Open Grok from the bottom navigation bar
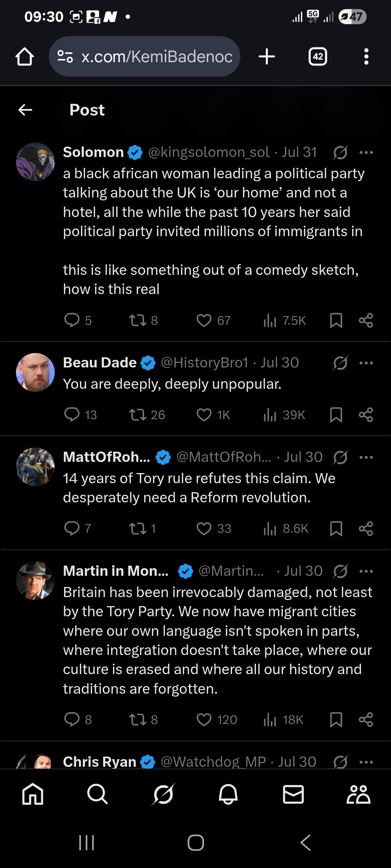 pyautogui.click(x=163, y=794)
